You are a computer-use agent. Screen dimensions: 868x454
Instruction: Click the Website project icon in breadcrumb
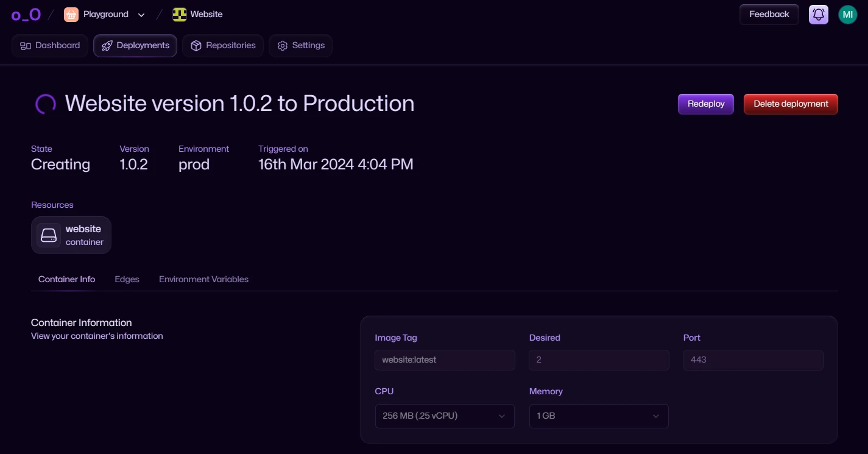(x=179, y=15)
